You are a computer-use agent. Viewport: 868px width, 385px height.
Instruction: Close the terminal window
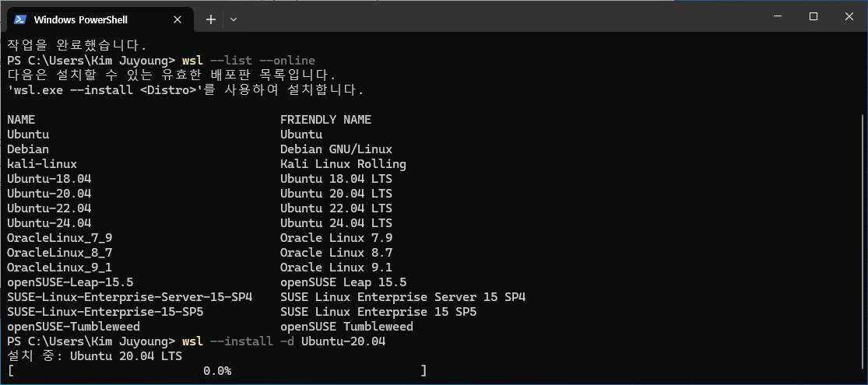pyautogui.click(x=849, y=16)
